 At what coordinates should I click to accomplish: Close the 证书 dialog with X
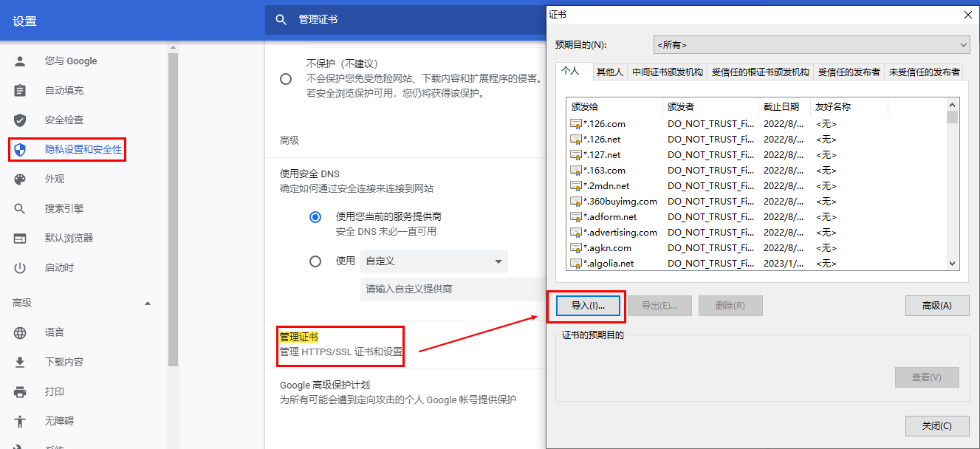pyautogui.click(x=968, y=15)
